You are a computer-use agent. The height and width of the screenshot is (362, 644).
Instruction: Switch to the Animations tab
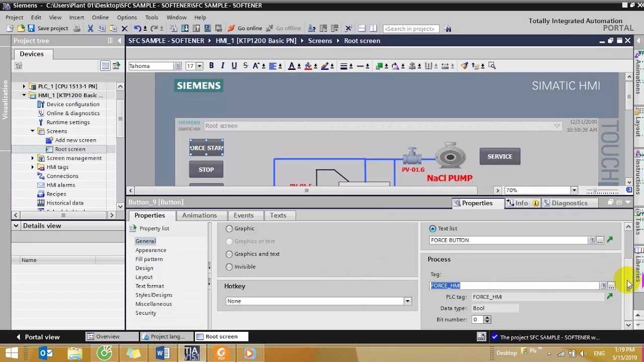click(200, 215)
